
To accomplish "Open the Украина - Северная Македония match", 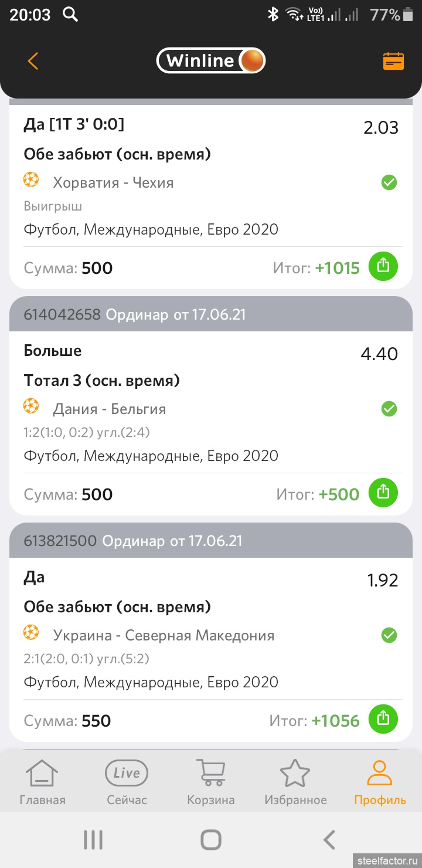I will (x=164, y=635).
